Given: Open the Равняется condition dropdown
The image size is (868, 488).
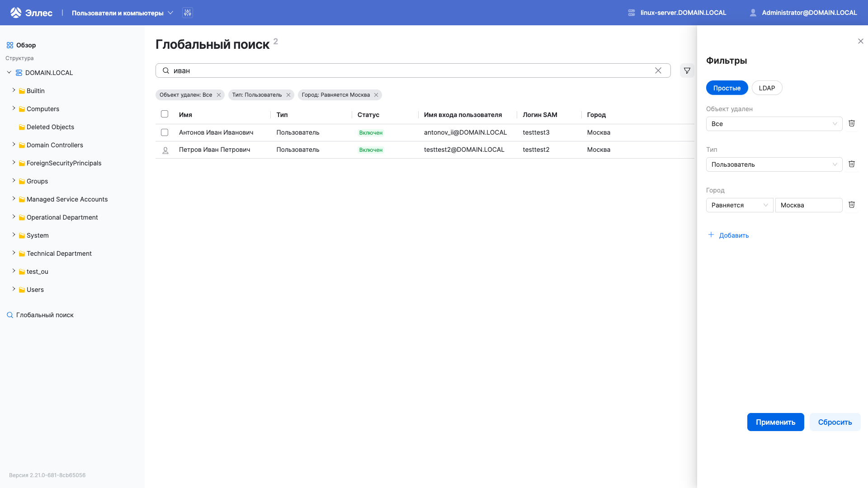Looking at the screenshot, I should coord(740,205).
